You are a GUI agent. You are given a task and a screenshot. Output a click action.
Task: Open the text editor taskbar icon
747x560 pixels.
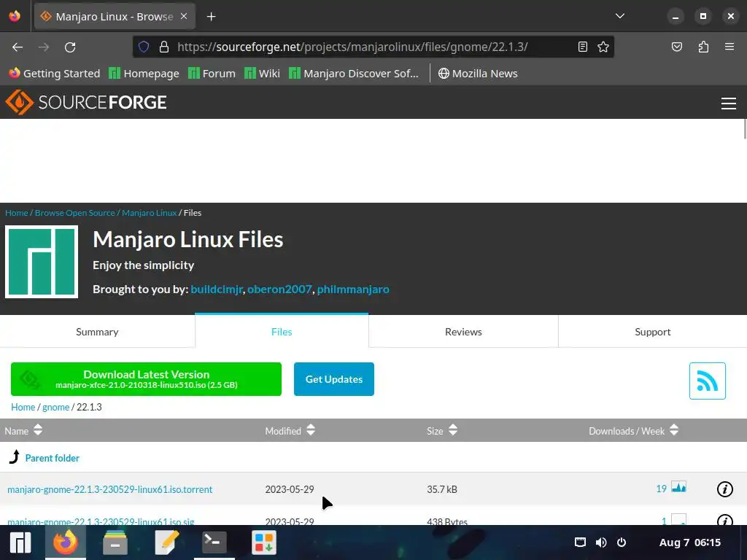(166, 542)
